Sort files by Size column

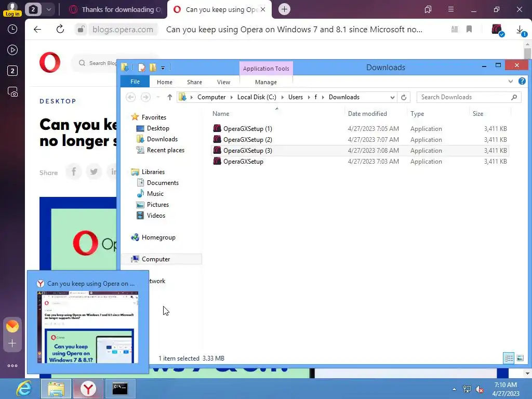click(478, 114)
